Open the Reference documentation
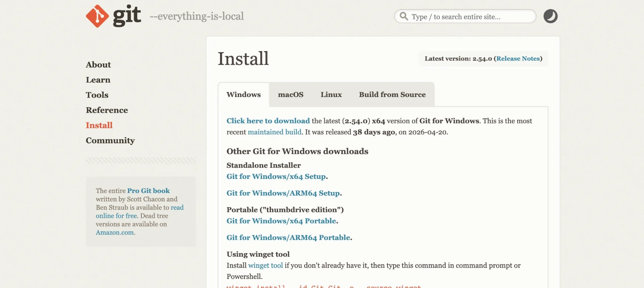Image resolution: width=644 pixels, height=288 pixels. [107, 110]
